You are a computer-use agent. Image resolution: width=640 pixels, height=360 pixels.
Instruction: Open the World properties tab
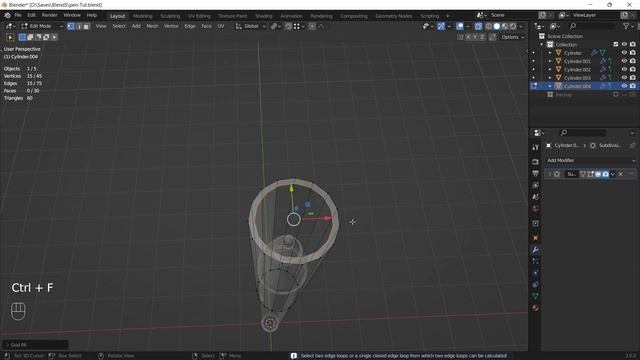536,209
